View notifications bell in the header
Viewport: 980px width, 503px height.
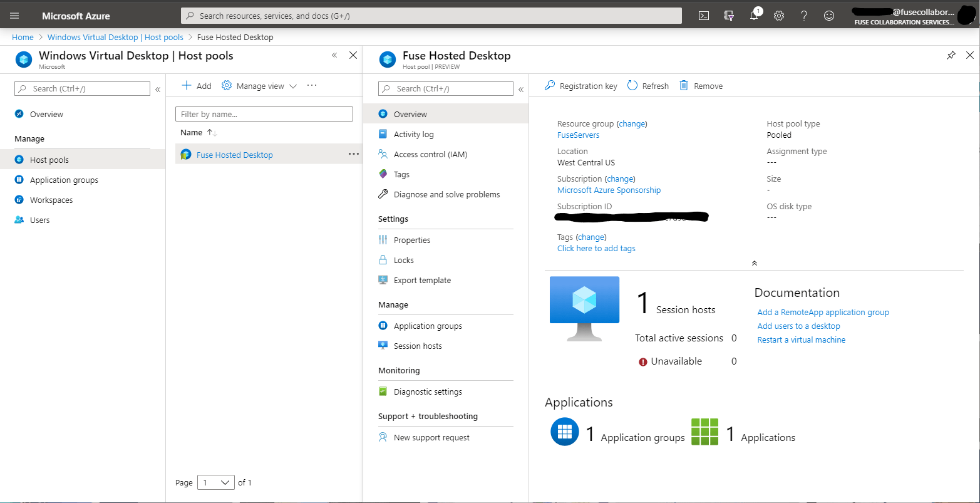click(x=754, y=16)
